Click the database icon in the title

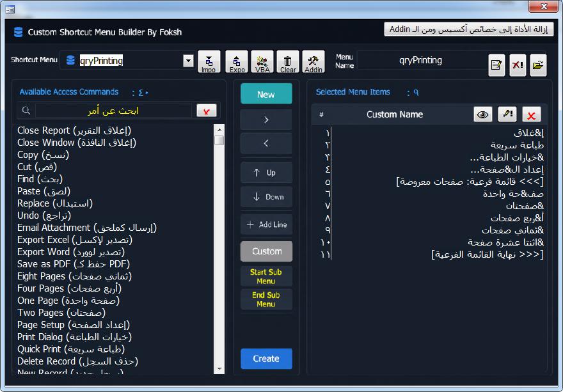18,33
